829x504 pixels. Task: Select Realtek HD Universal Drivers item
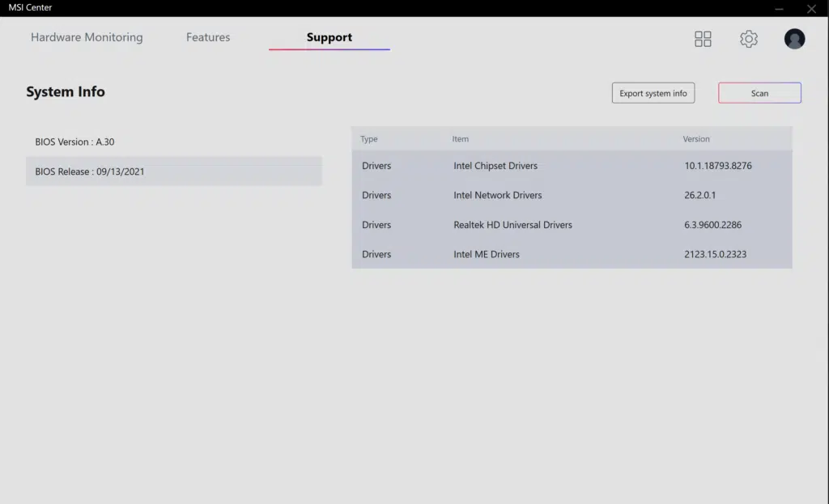point(512,225)
